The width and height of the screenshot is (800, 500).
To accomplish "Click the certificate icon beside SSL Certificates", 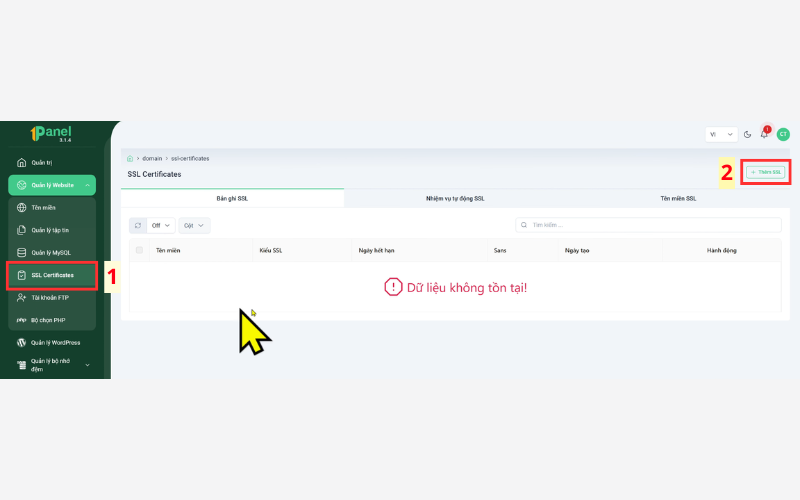I will (21, 275).
